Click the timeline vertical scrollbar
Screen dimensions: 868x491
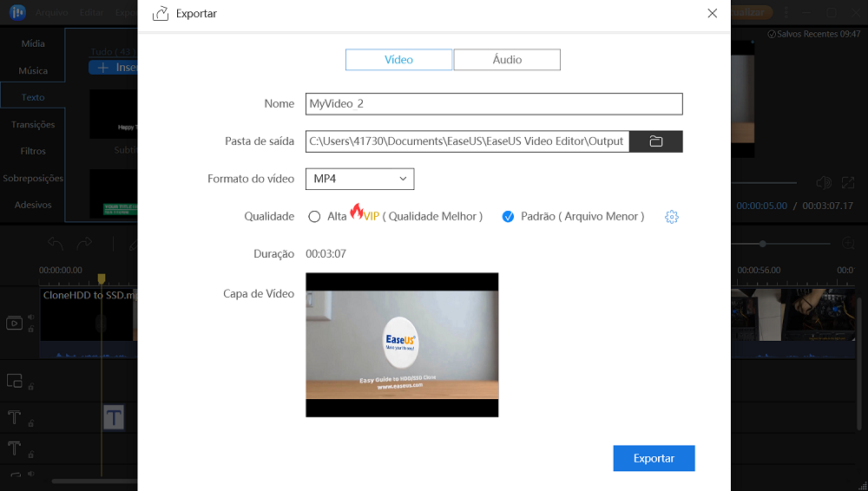859,364
